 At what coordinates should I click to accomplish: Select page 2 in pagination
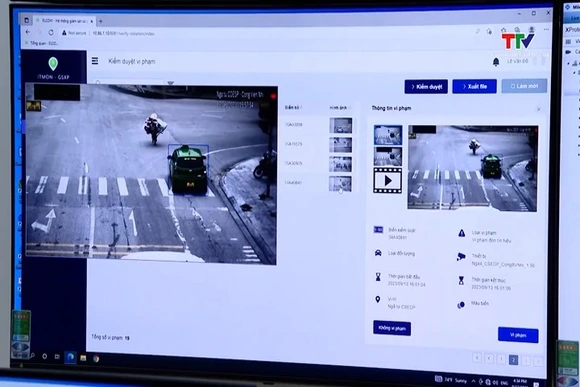point(513,359)
